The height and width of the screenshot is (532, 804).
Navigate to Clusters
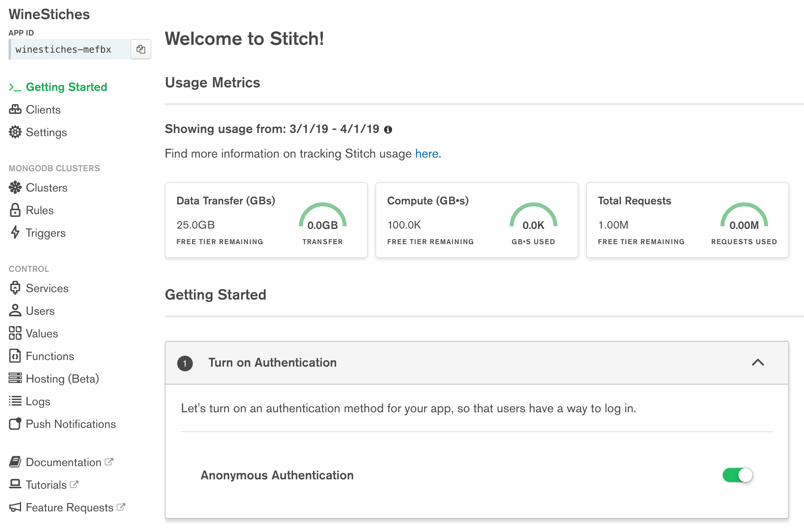click(46, 188)
